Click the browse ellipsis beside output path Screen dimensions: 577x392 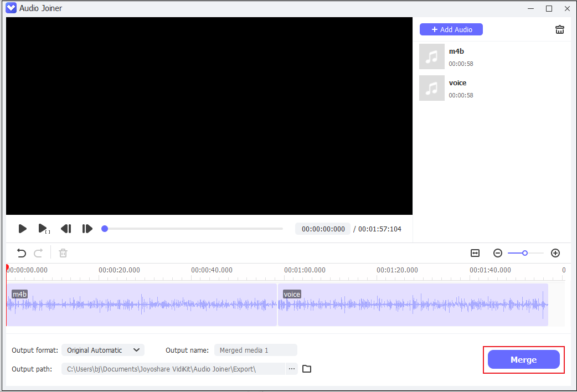point(292,369)
